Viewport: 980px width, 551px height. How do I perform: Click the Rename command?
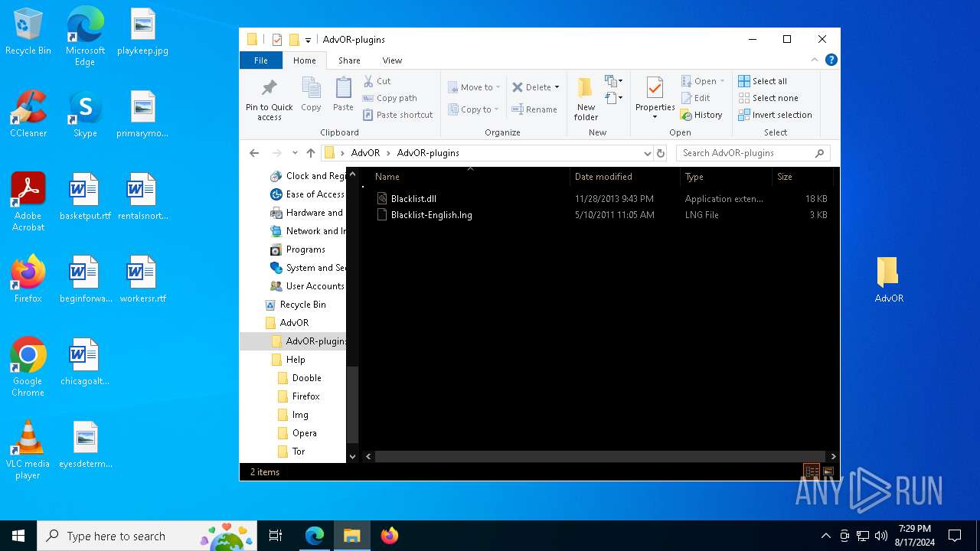[x=534, y=109]
